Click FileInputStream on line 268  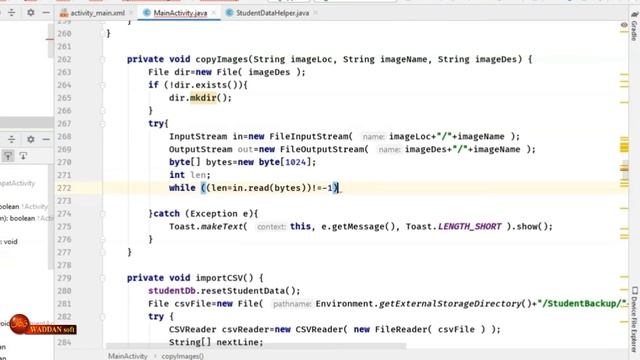(309, 137)
